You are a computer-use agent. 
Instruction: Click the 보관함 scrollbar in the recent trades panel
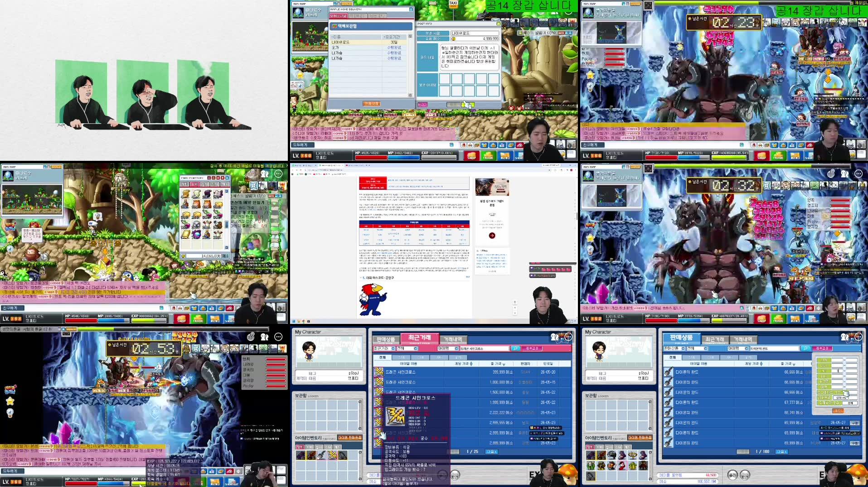(x=360, y=415)
